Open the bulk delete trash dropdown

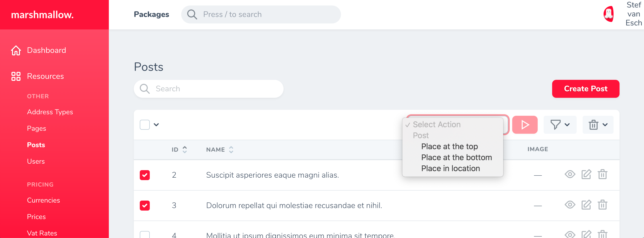[598, 125]
